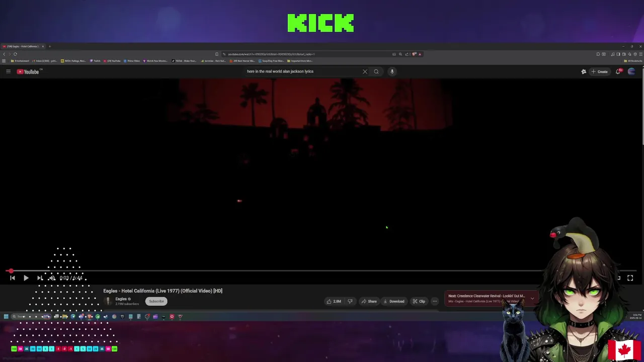Enter fullscreen video mode

tap(630, 278)
